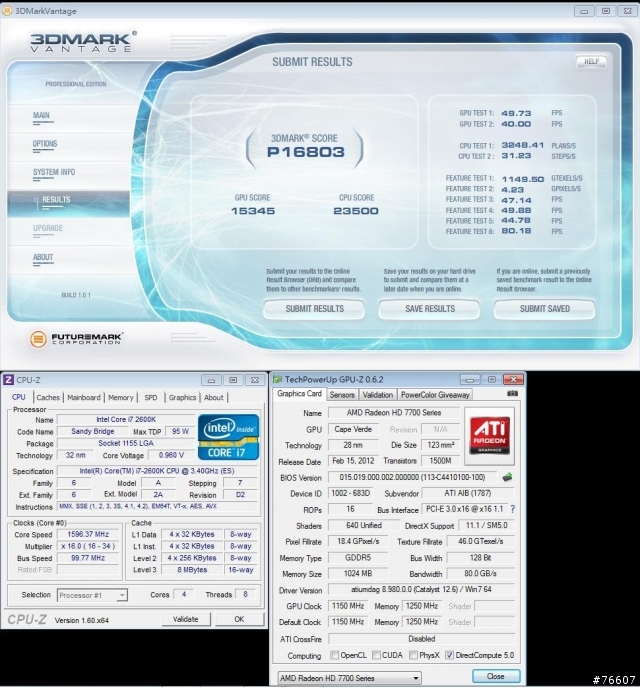The image size is (640, 688).
Task: Click the OK button in CPU-Z
Action: point(239,619)
